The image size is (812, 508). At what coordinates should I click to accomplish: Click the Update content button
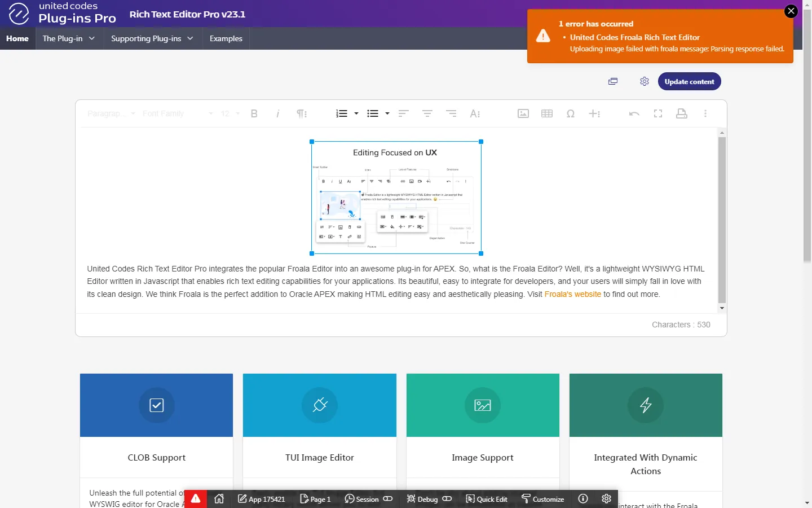[x=689, y=81]
